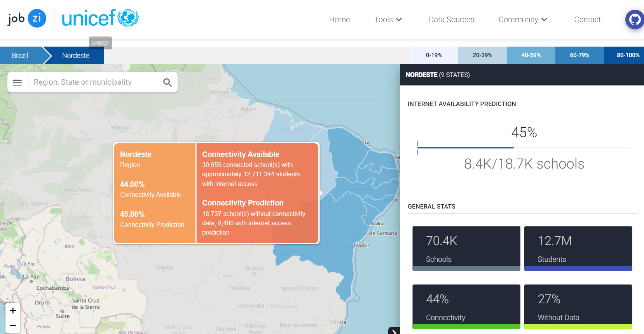This screenshot has height=334, width=644.
Task: Click the unicef logo
Action: (100, 18)
